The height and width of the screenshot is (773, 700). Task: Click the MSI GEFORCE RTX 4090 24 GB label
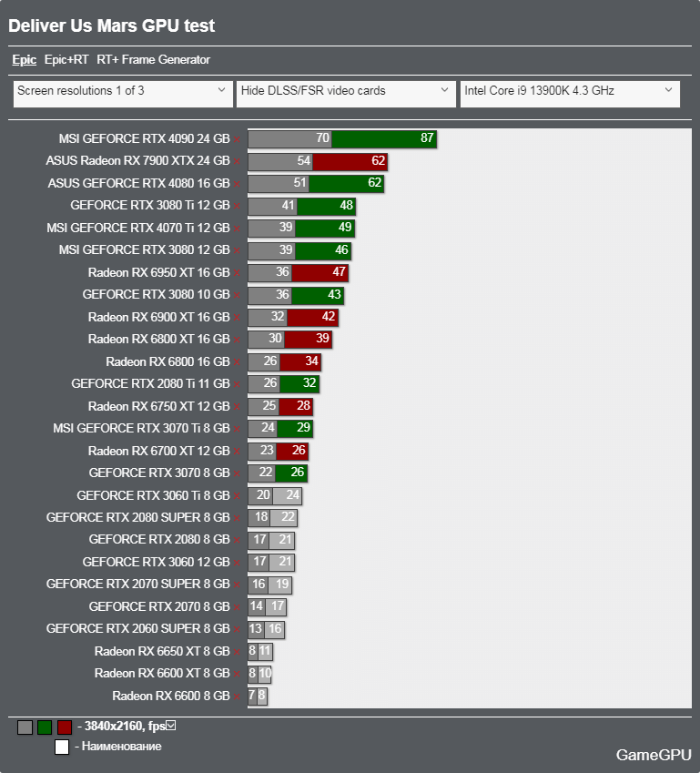point(145,138)
